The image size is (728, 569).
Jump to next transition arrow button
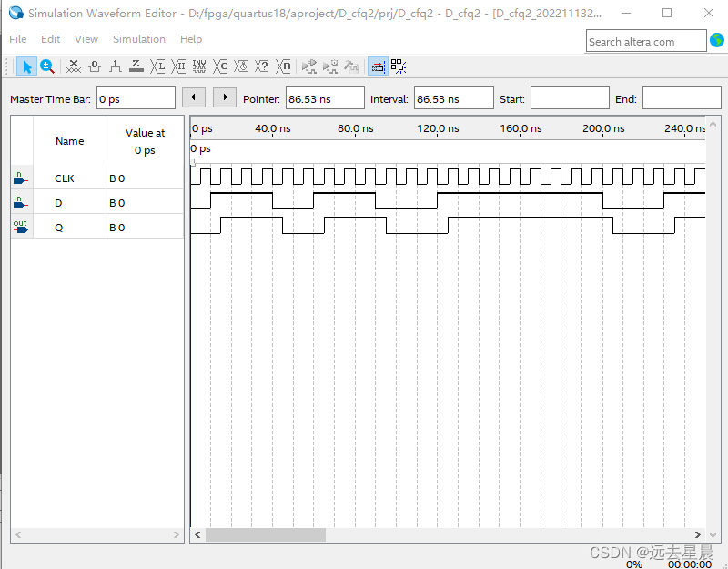225,97
